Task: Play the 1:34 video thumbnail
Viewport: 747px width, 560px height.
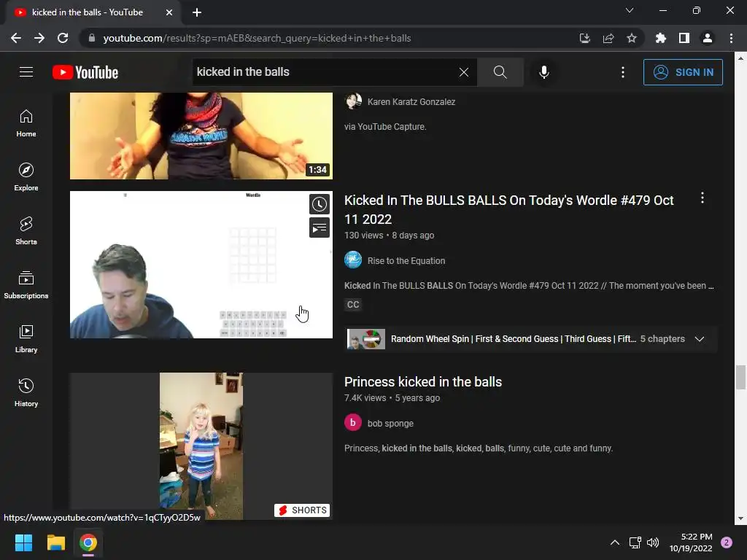Action: [201, 136]
